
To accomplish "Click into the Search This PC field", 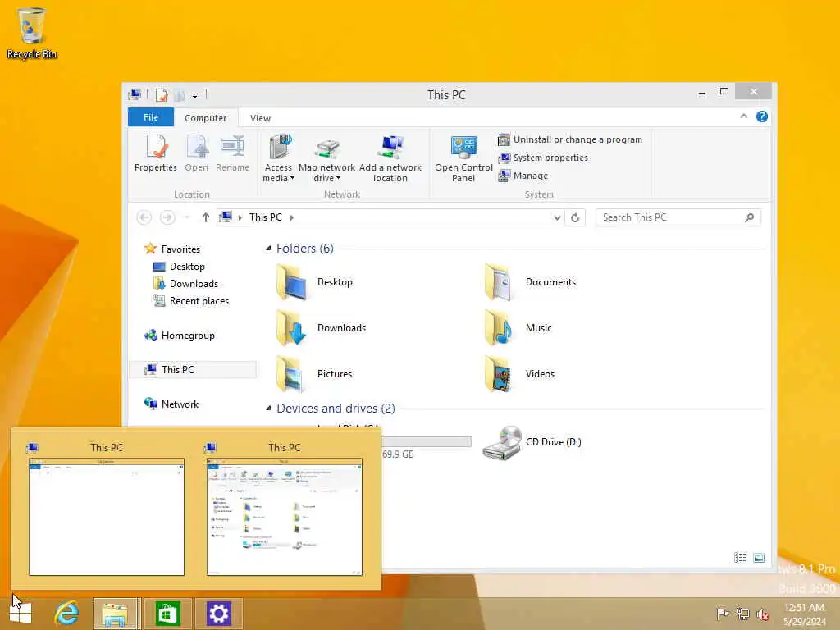I will (678, 217).
